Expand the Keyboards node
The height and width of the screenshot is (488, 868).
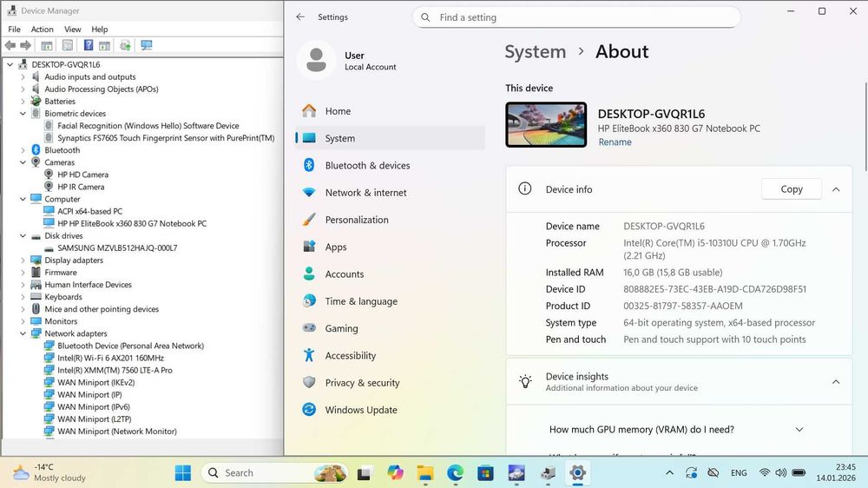click(23, 297)
